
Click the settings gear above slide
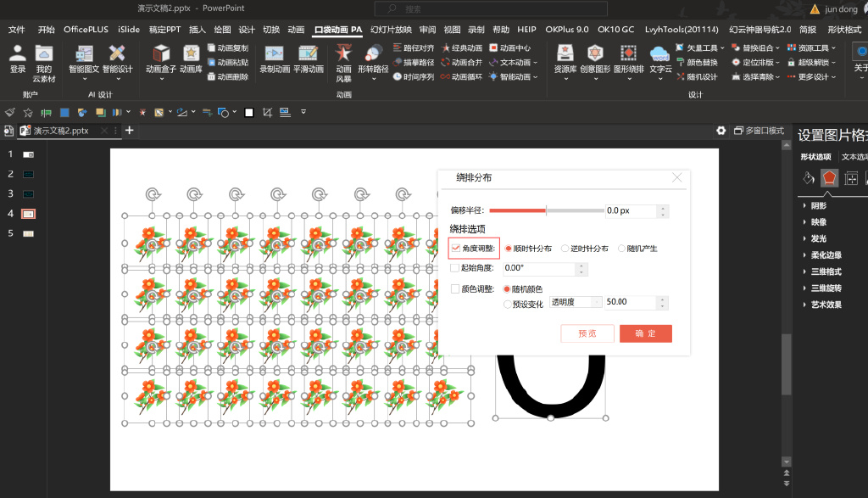721,131
